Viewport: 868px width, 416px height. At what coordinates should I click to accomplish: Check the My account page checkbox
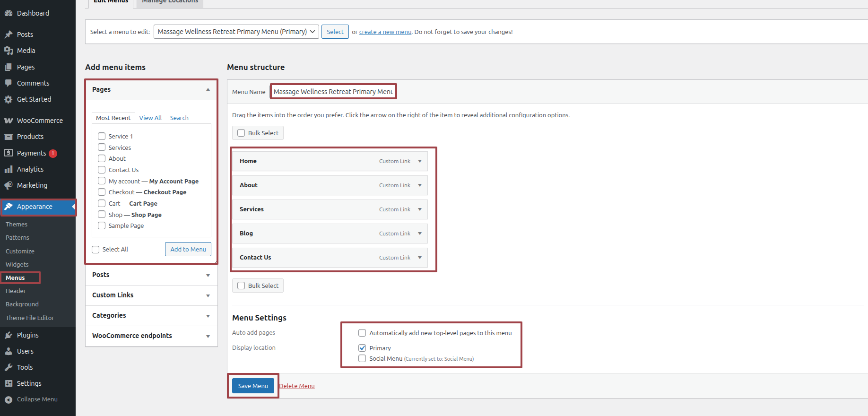point(102,181)
